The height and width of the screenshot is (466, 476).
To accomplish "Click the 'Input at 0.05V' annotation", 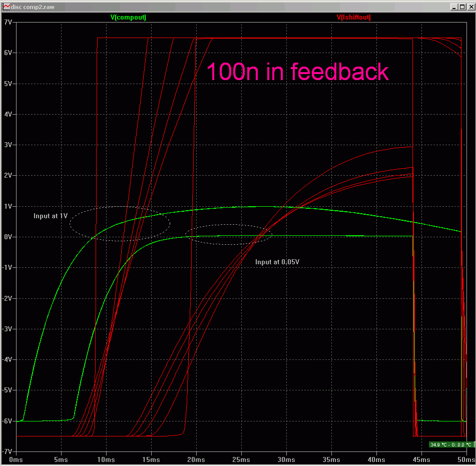I will pyautogui.click(x=277, y=262).
